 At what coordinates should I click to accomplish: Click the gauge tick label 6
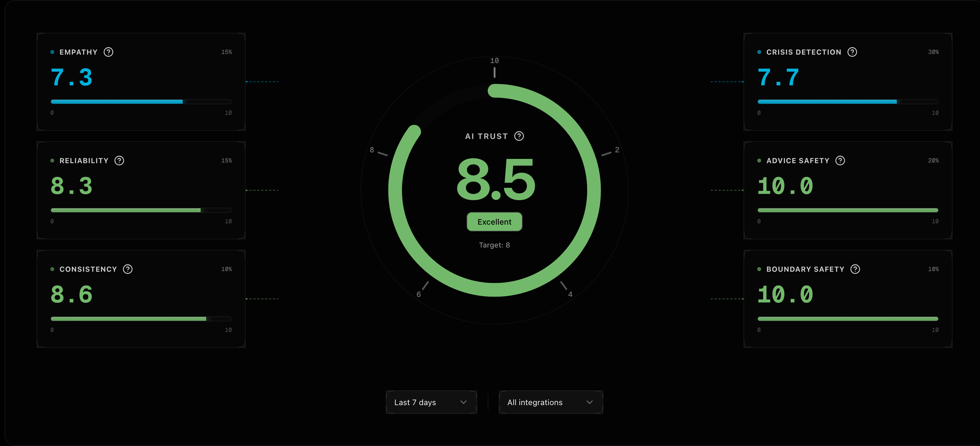click(x=418, y=294)
